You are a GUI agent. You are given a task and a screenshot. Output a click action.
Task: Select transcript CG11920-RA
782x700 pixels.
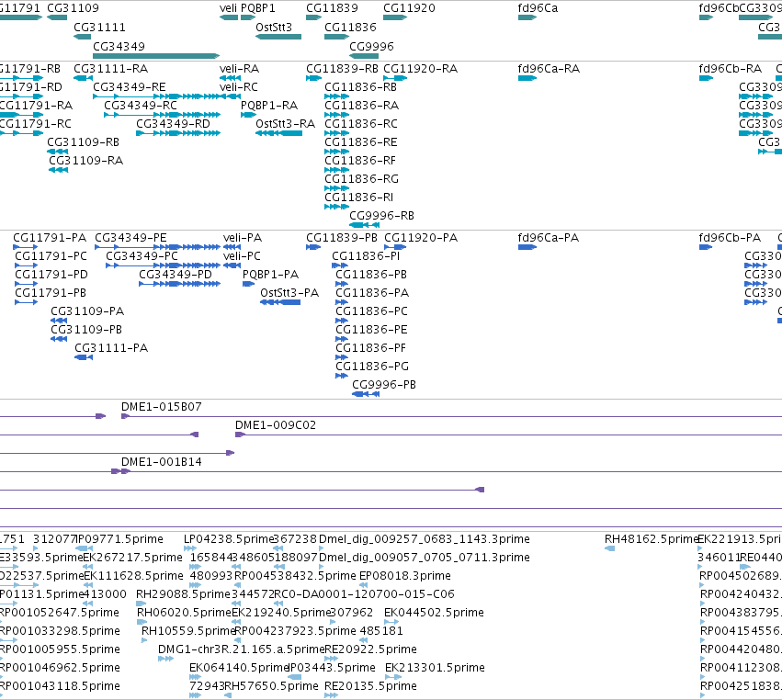[x=421, y=68]
